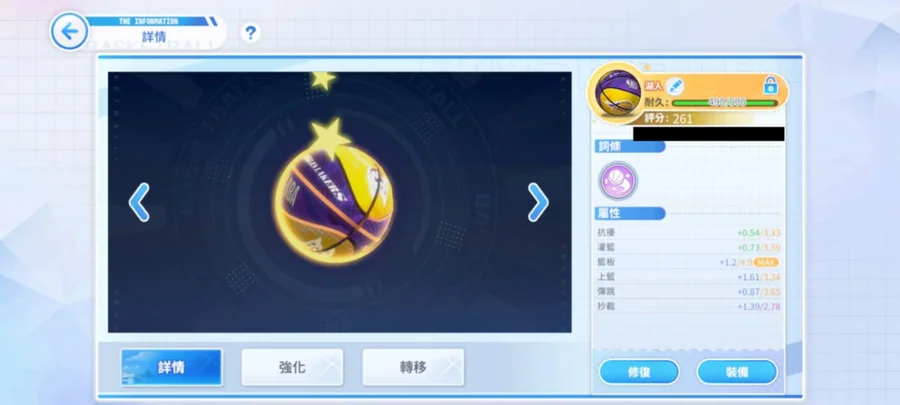The image size is (900, 405).
Task: Select the 籃板 attribute MAX badge
Action: pyautogui.click(x=766, y=262)
